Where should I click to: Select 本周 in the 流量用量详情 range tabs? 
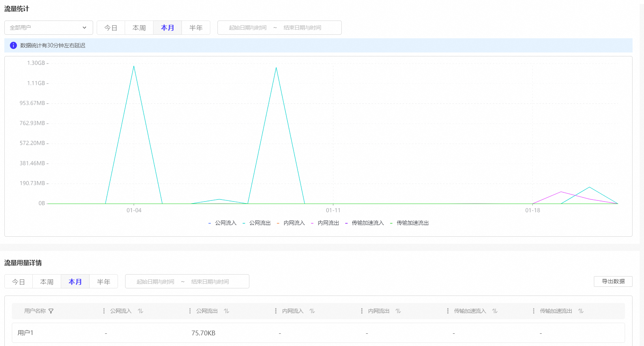(x=47, y=282)
